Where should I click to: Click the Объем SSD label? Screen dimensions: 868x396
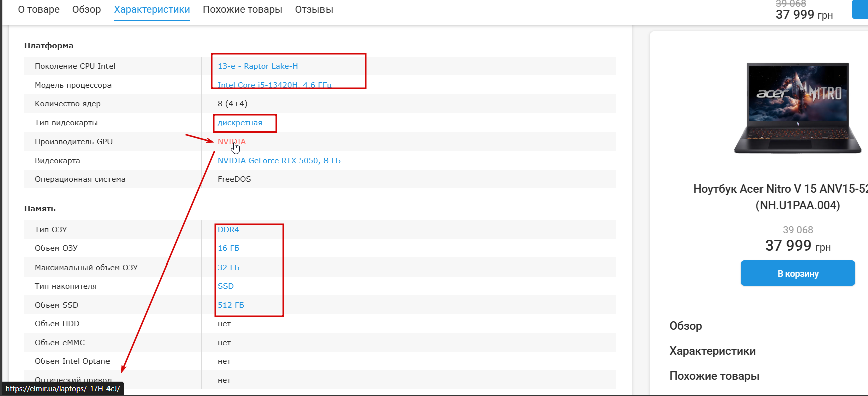[x=56, y=305]
